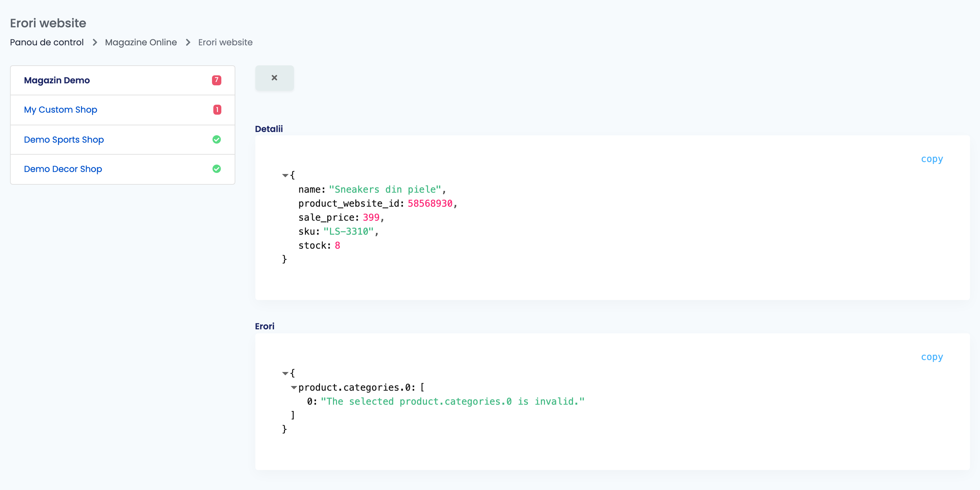Click the Detalii section heading

(x=269, y=129)
